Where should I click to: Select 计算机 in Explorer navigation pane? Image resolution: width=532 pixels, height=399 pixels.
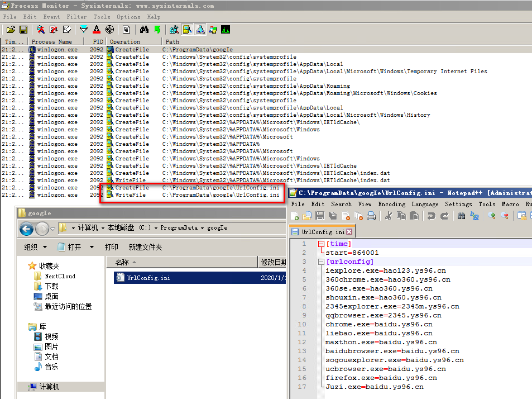(x=49, y=387)
